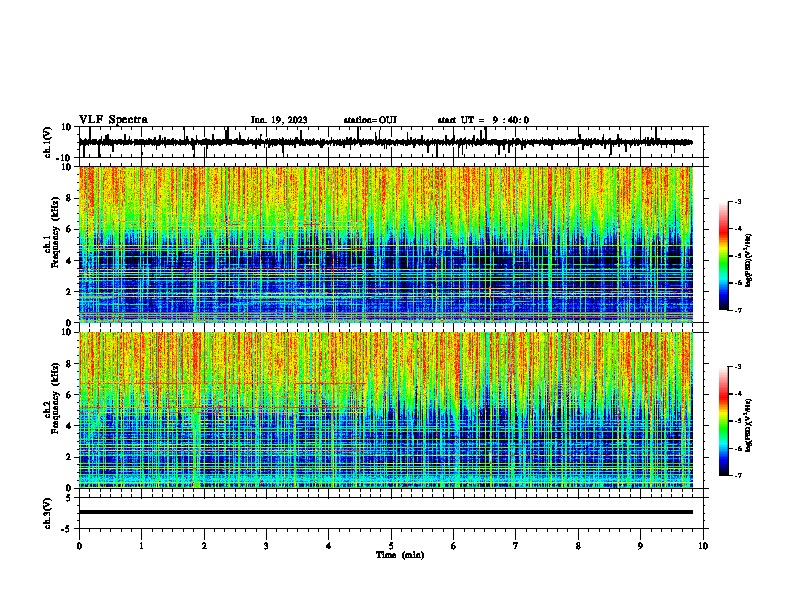Click the "10" kHz tick on ch.1 frequency axis

67,167
